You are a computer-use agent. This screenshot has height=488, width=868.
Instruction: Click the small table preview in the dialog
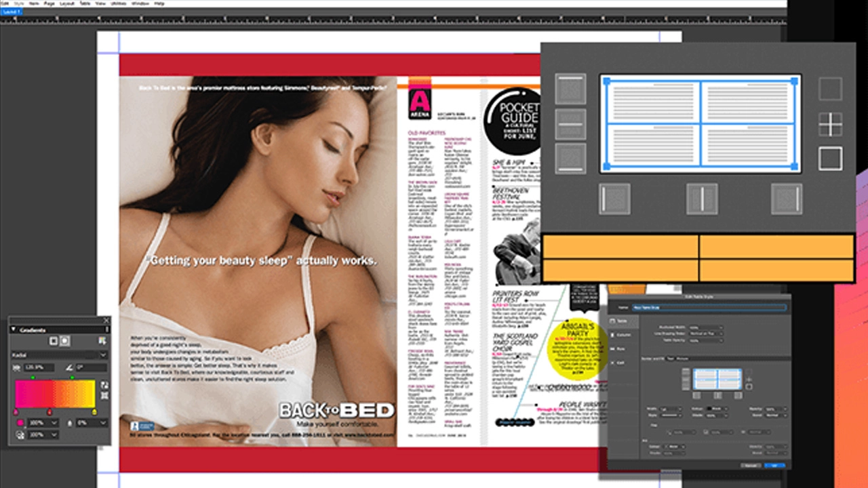(717, 379)
